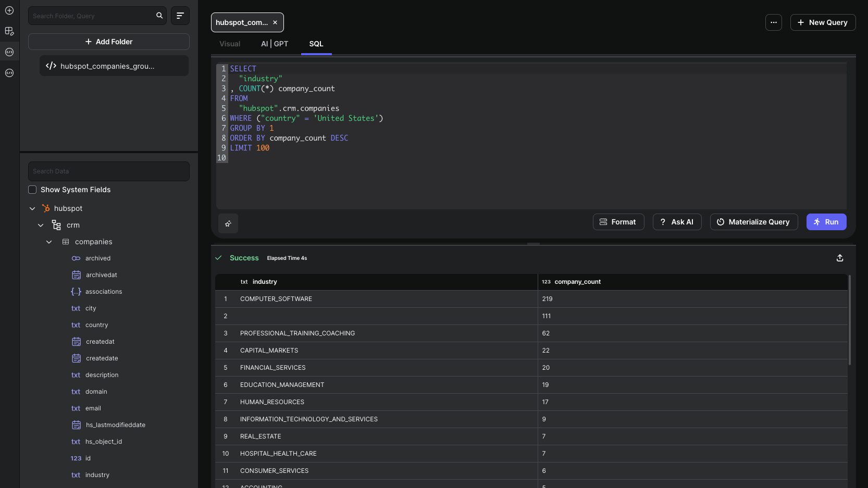Click the magic wand icon below SQL editor
868x488 pixels.
click(x=228, y=223)
